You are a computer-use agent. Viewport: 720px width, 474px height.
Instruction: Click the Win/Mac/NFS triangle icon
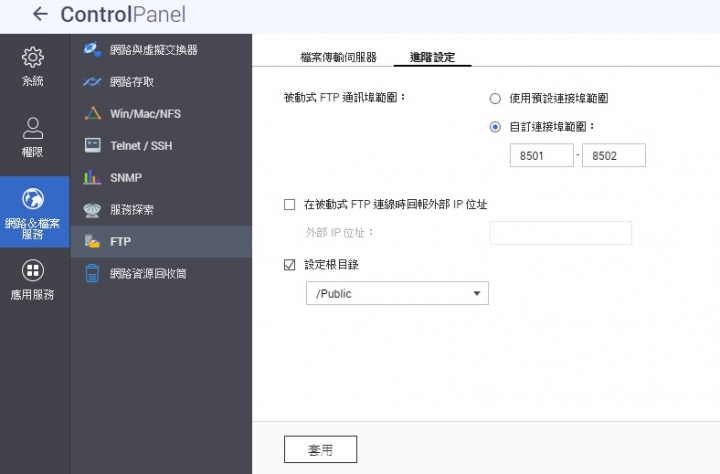click(x=93, y=113)
